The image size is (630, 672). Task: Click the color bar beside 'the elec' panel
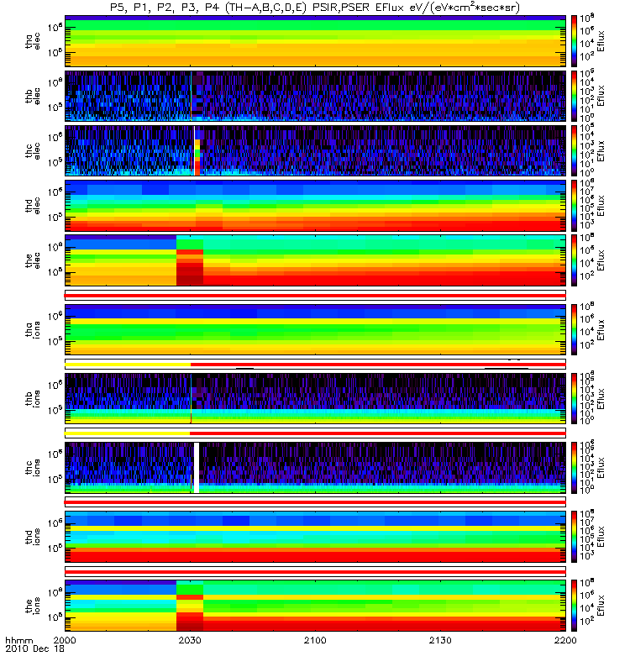(574, 260)
